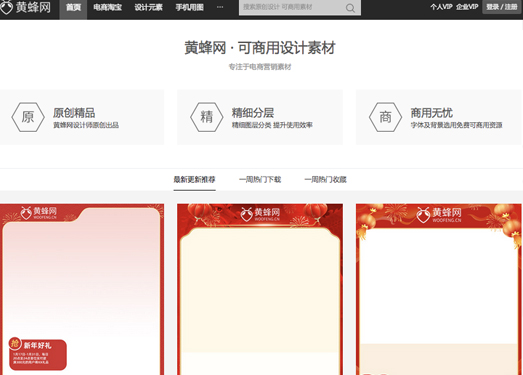This screenshot has height=375, width=523.
Task: Select the 精细分层 heading
Action: coord(253,113)
